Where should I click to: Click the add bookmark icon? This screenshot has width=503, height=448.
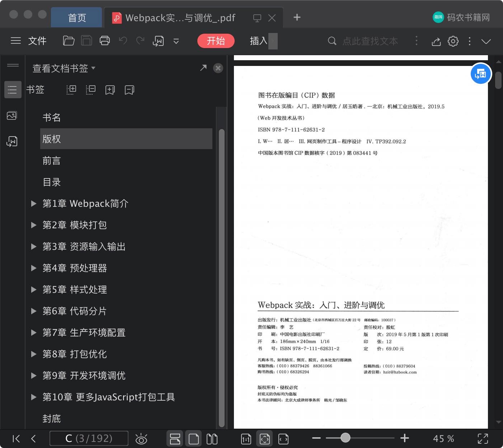110,90
